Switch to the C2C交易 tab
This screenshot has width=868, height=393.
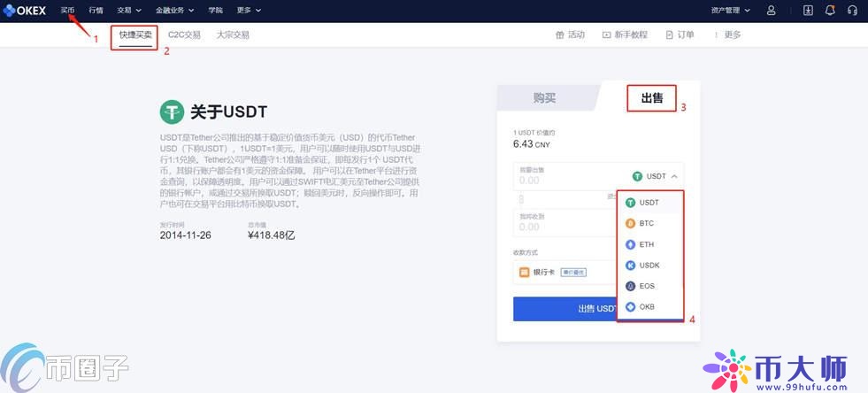pyautogui.click(x=184, y=35)
